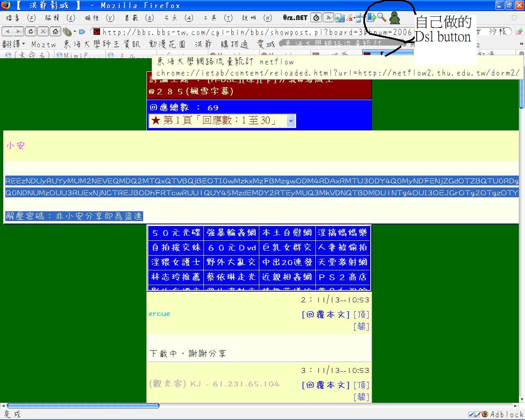This screenshot has width=525, height=420.
Task: Click the 0rz.NET toolbar button
Action: point(295,18)
